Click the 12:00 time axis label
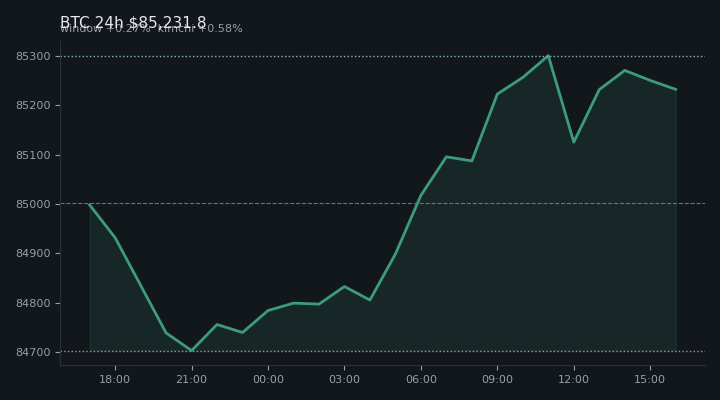Screen dimensions: 720x400 tap(574, 379)
